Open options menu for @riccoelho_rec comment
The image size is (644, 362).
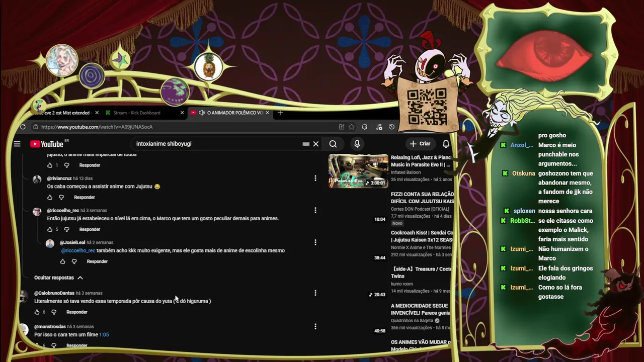315,210
